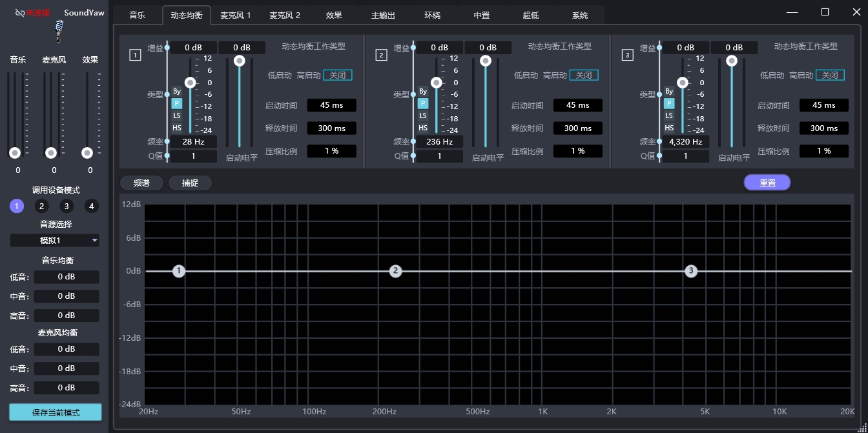
Task: Click band 2 频率 field showing 236 Hz
Action: (439, 142)
